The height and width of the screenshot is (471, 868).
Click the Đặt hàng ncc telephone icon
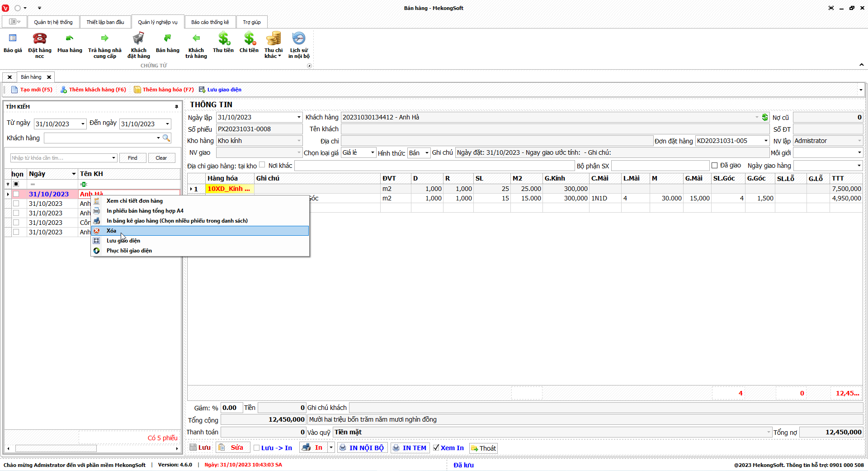coord(40,39)
